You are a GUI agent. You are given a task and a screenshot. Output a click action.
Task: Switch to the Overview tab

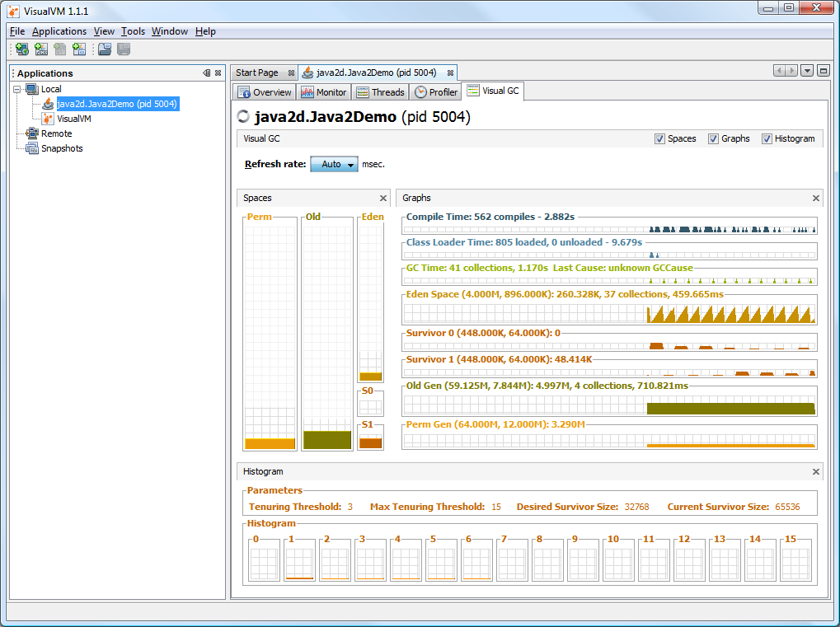(265, 92)
